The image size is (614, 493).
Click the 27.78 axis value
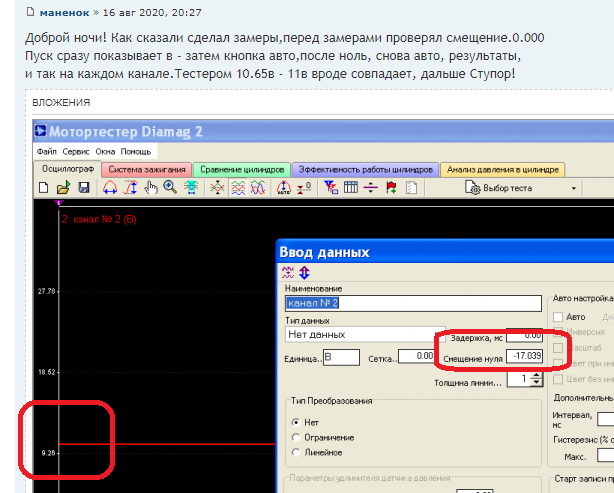[47, 291]
